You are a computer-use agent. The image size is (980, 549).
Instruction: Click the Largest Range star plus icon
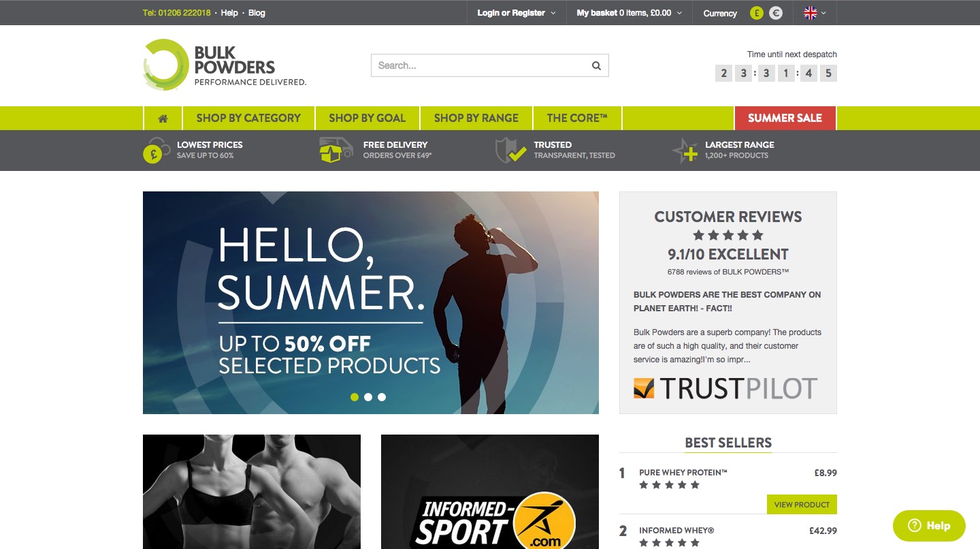[685, 150]
